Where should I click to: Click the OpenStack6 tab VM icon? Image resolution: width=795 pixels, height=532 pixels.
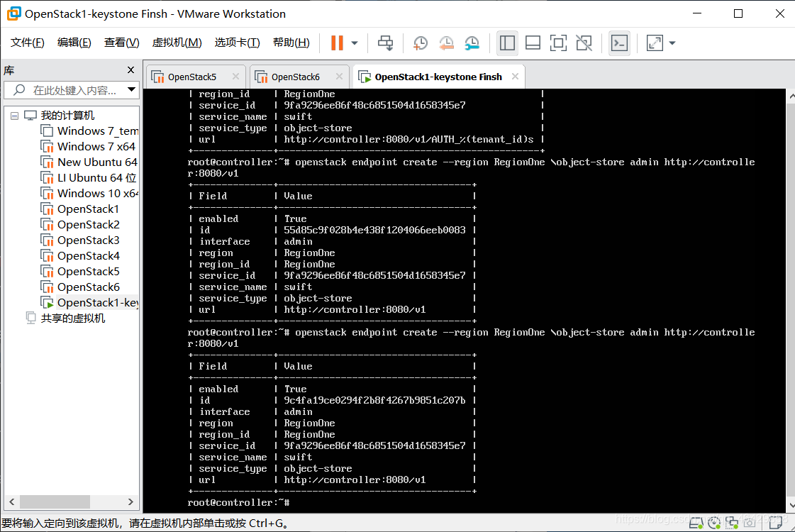261,77
